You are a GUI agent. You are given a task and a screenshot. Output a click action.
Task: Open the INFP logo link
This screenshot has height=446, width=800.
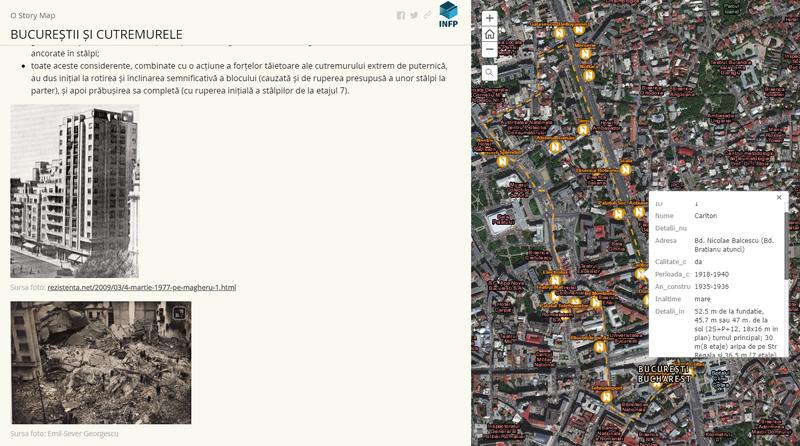point(448,14)
